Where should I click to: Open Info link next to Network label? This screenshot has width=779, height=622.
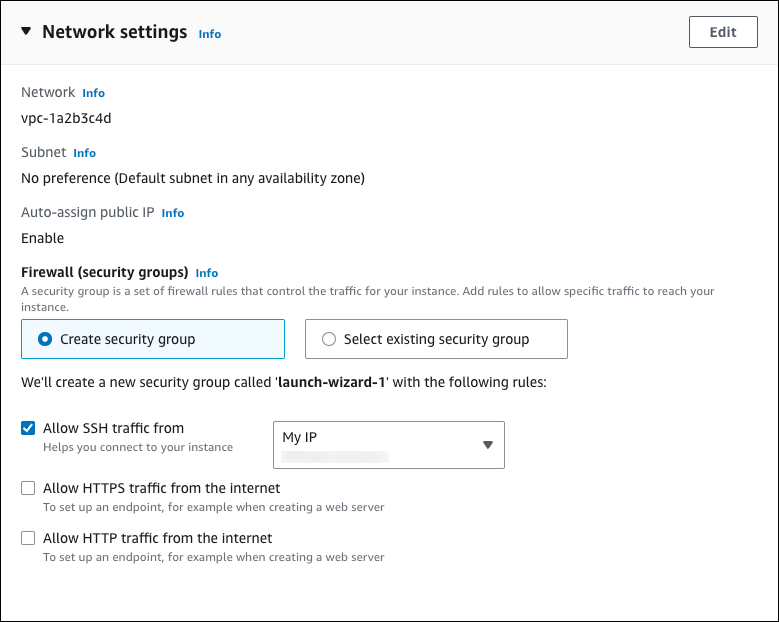click(x=93, y=93)
